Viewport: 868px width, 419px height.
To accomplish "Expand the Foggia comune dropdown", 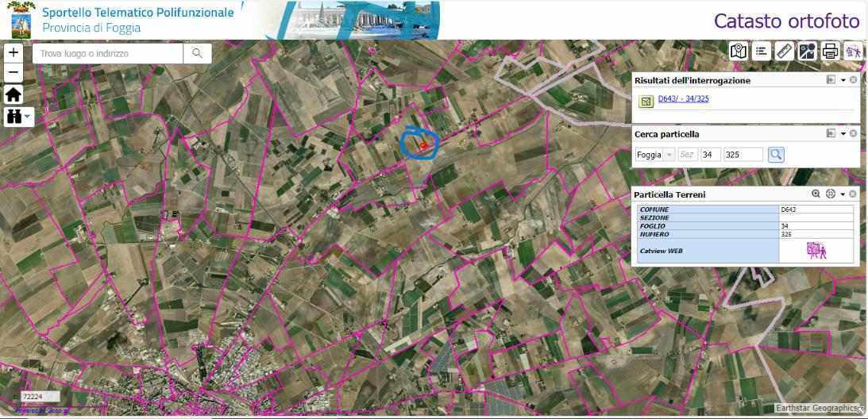I will pyautogui.click(x=669, y=155).
